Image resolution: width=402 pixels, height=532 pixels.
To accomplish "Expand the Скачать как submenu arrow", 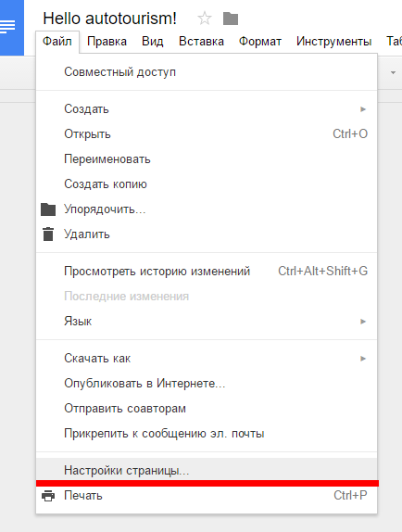I will (x=363, y=359).
